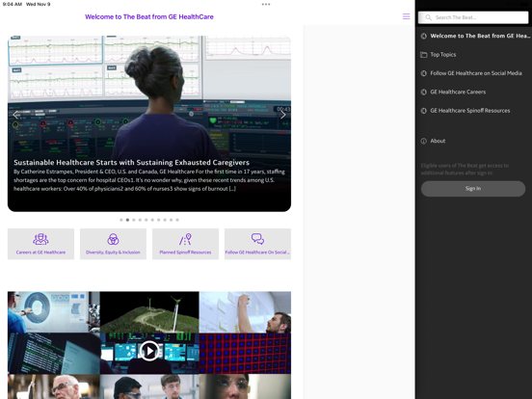Click the globe icon beside GE Healthcare Careers
The height and width of the screenshot is (399, 532).
coord(424,92)
